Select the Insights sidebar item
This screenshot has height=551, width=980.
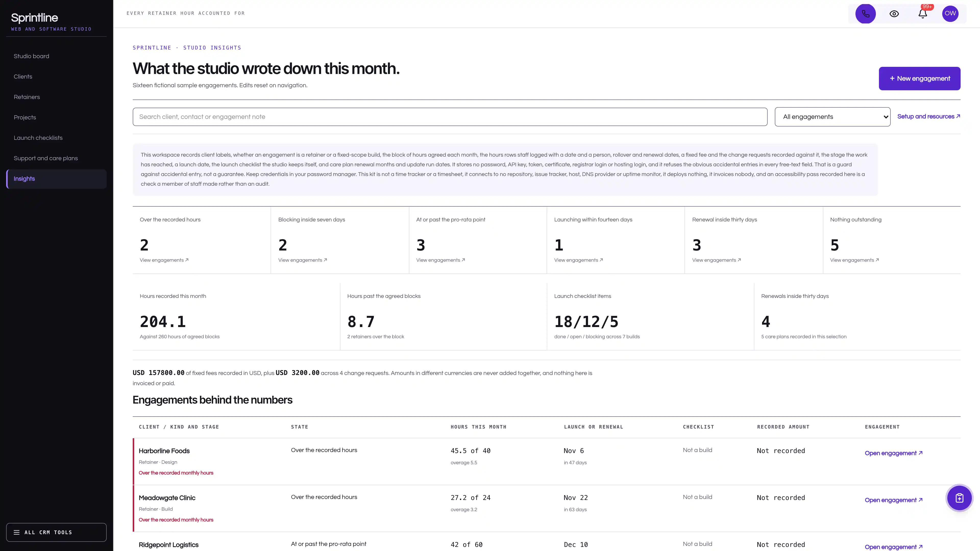click(x=56, y=179)
